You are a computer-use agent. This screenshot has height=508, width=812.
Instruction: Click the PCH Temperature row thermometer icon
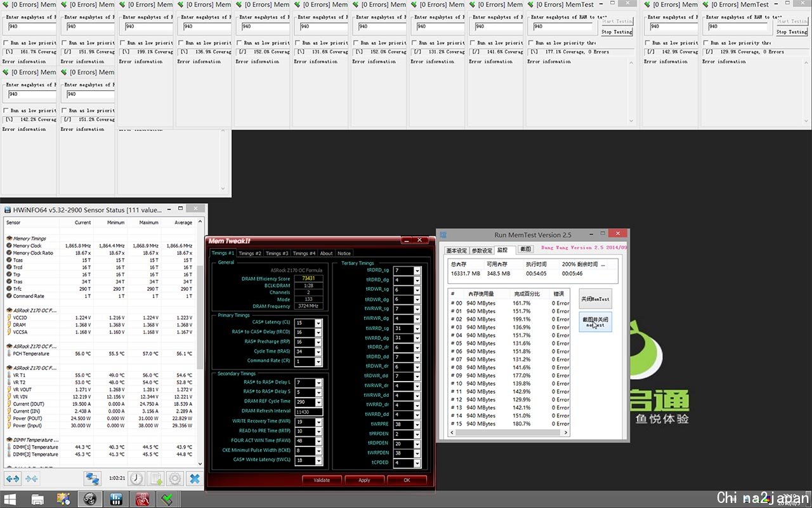pos(9,354)
